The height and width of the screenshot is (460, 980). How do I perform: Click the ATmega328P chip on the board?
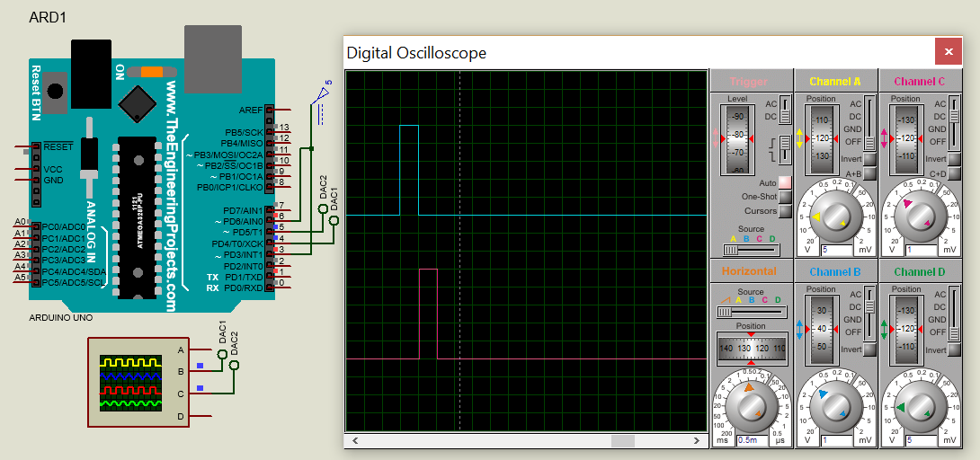[135, 210]
